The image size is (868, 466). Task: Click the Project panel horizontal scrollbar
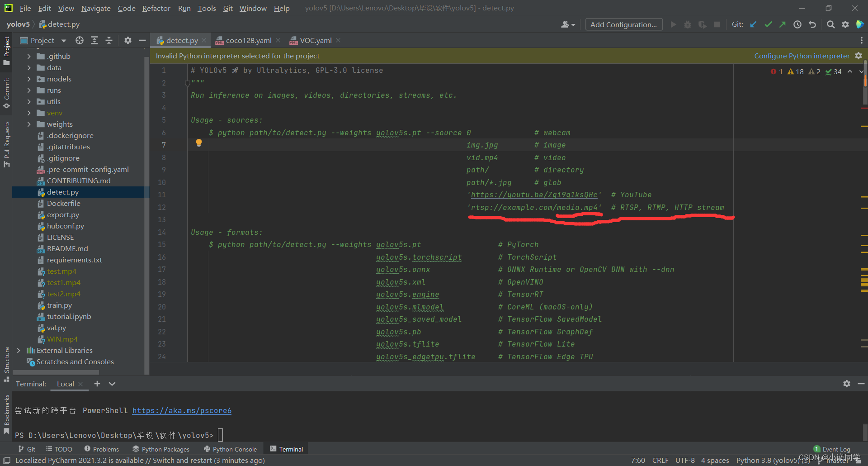56,372
